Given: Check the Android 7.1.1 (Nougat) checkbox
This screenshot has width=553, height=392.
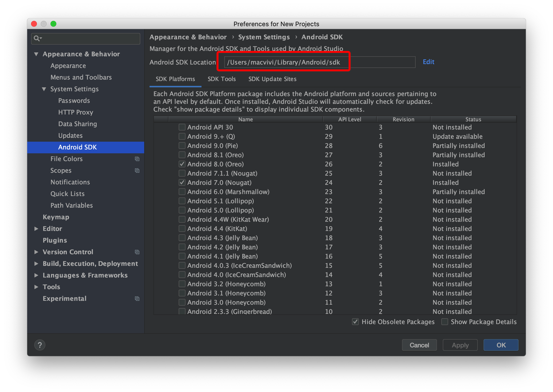Looking at the screenshot, I should 182,173.
